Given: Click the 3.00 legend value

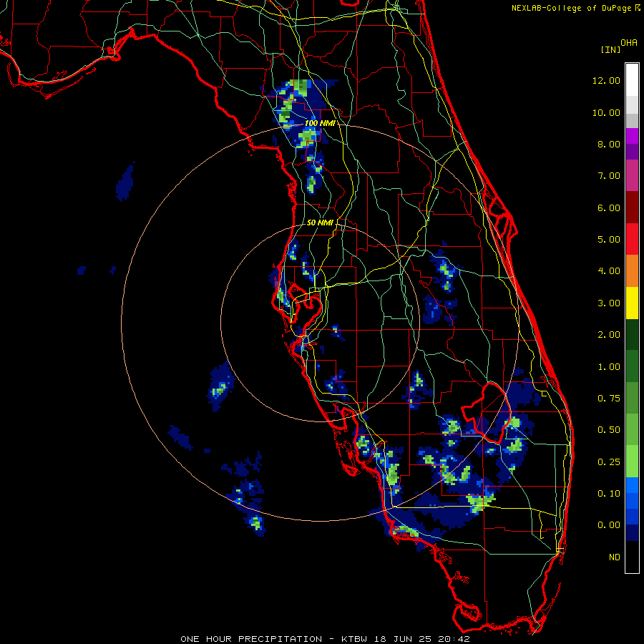Looking at the screenshot, I should click(x=609, y=303).
